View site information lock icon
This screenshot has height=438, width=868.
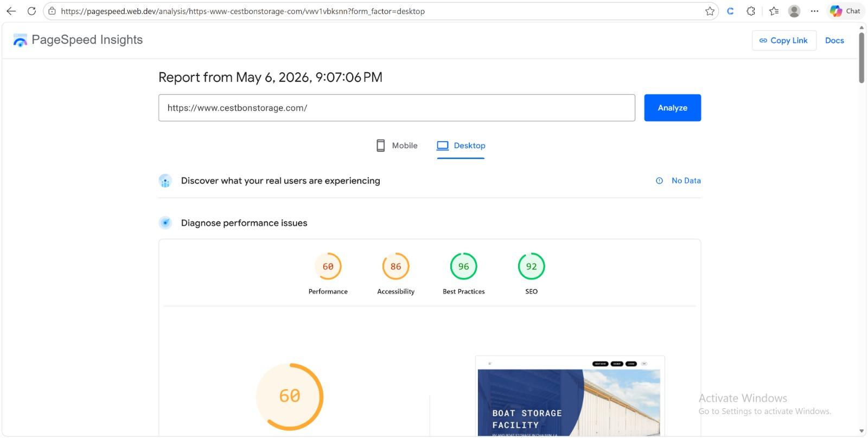[52, 11]
